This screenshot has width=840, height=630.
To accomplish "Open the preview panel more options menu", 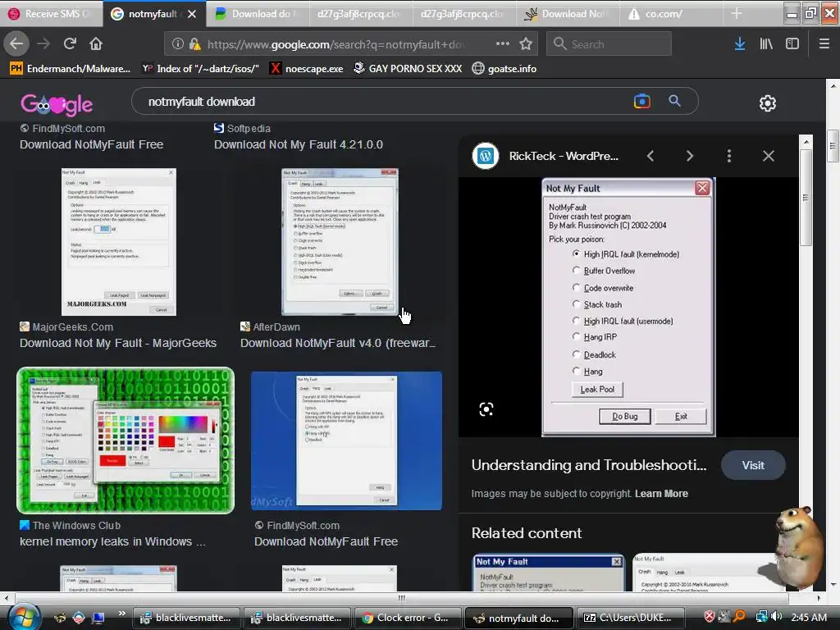I will 728,156.
